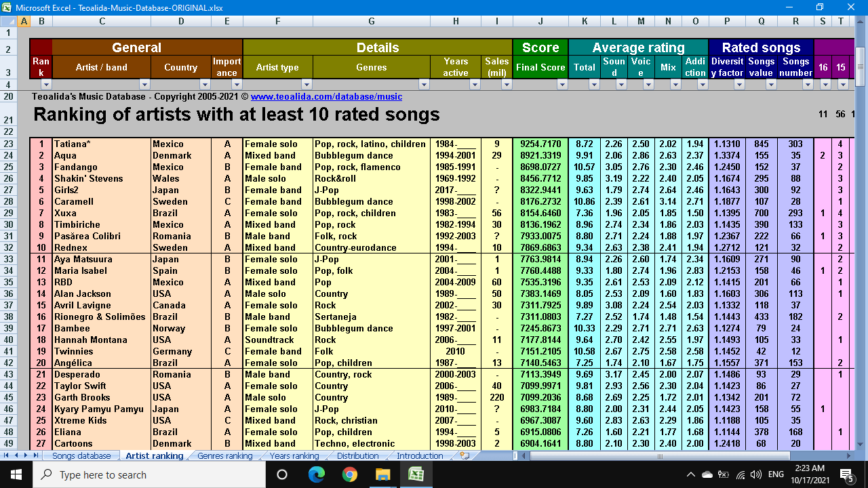
Task: Click the taskbar search box
Action: click(x=149, y=474)
